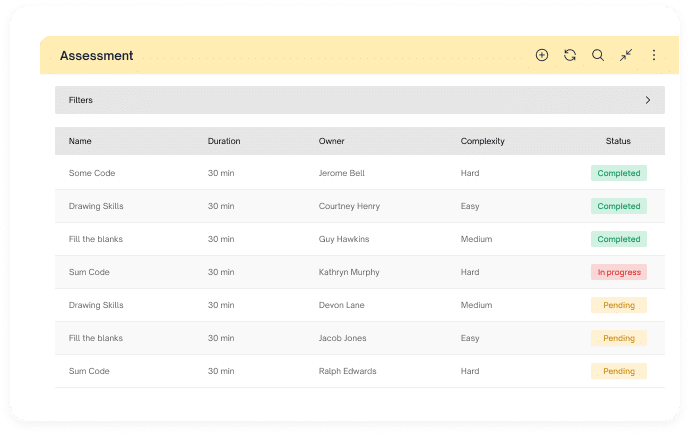Open the Some Code assessment row
Screen dimensions: 690x435
(360, 173)
